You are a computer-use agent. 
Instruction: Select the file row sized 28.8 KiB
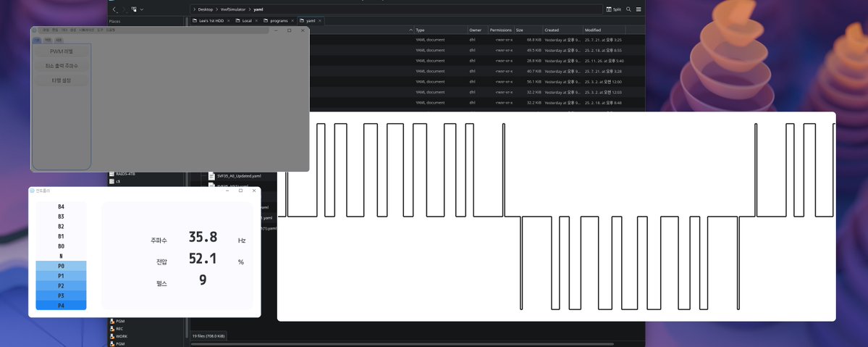pyautogui.click(x=476, y=60)
